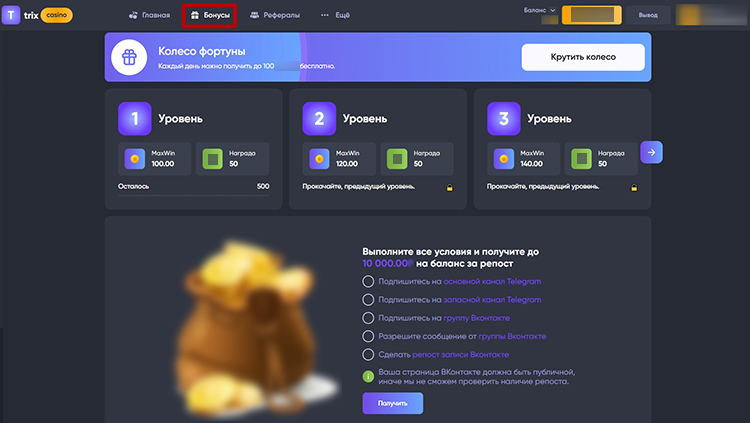Click the Level 1 Осталось progress bar
750x423 pixels.
193,195
